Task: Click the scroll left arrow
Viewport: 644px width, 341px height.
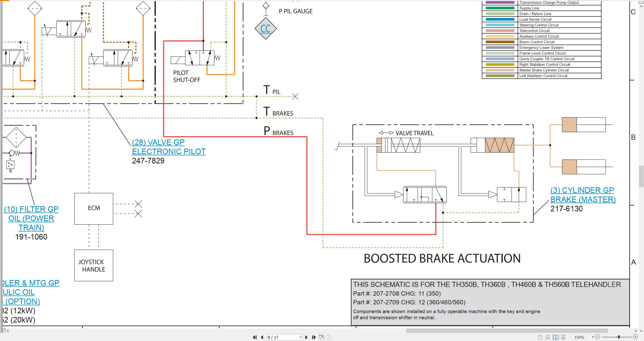Action: click(8, 331)
